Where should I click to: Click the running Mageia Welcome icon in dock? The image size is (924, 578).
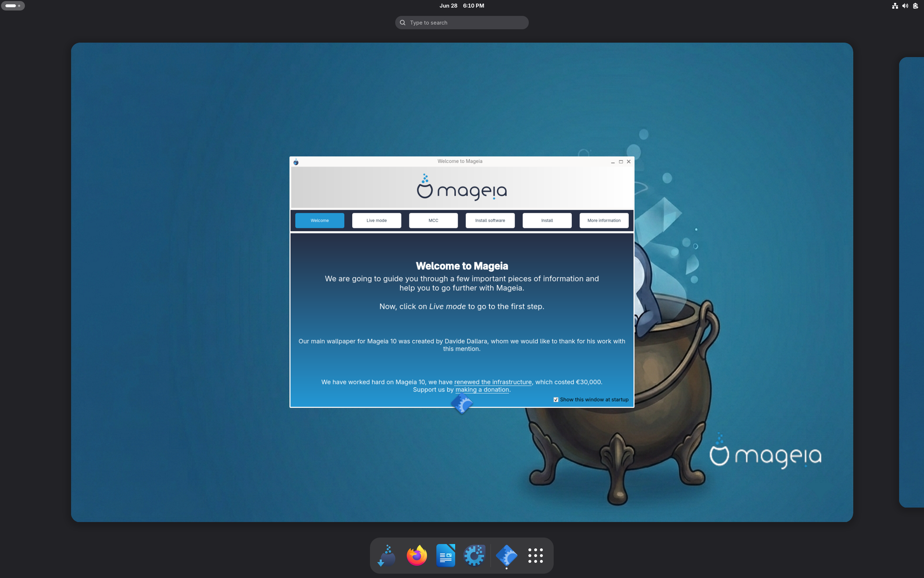(507, 556)
